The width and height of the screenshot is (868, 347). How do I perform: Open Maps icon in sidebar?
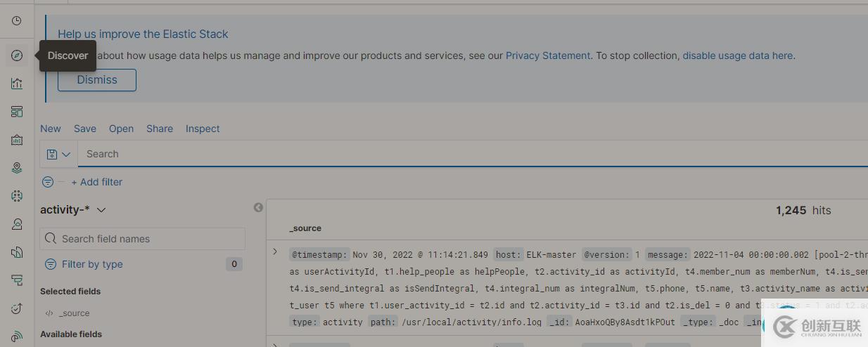[17, 168]
